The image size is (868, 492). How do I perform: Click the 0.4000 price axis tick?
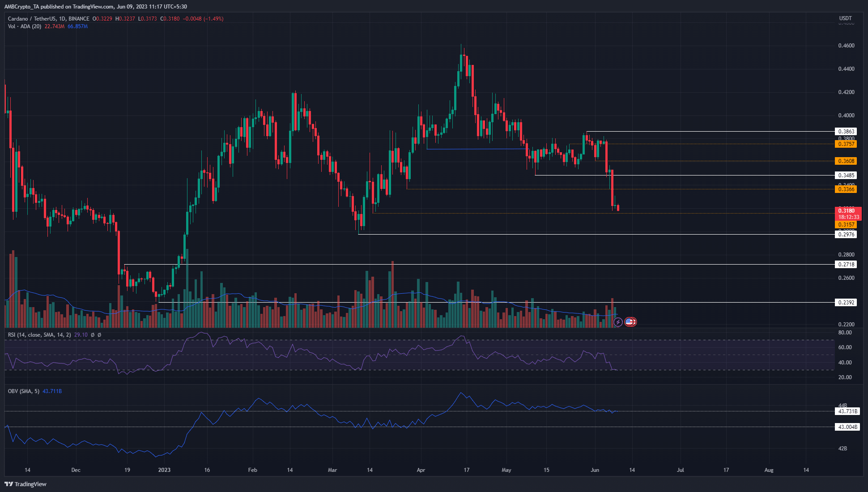coord(846,116)
